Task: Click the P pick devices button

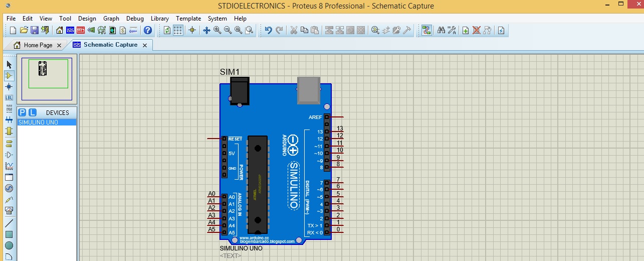Action: pyautogui.click(x=23, y=112)
